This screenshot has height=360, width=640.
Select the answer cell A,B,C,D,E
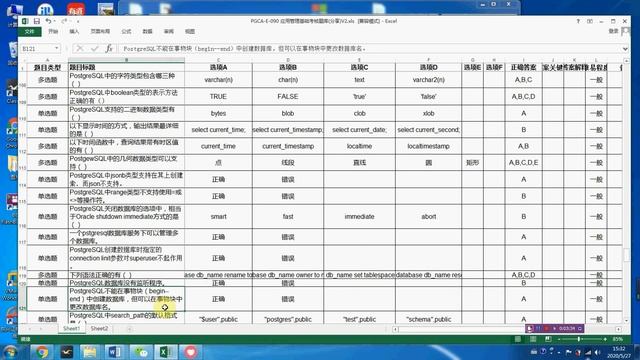(x=523, y=162)
